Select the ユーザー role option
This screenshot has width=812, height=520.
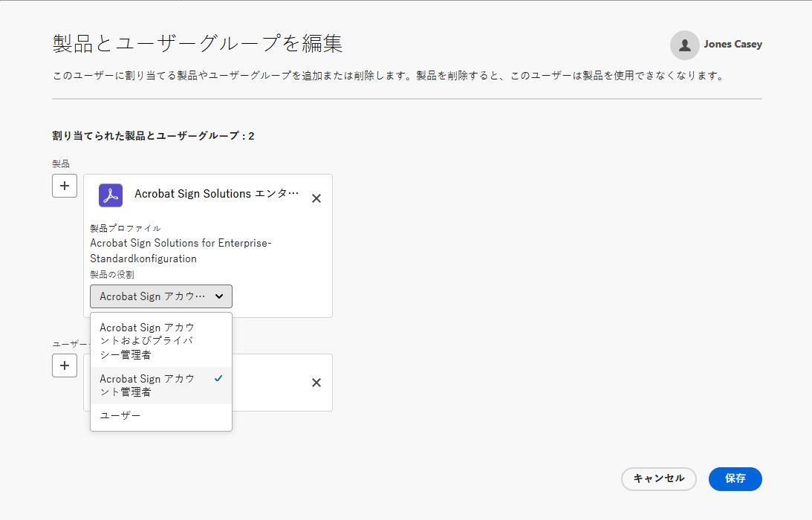[120, 415]
